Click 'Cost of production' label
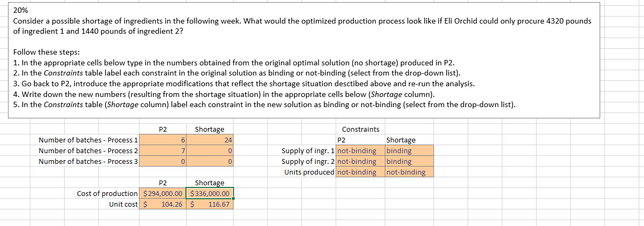 [x=107, y=194]
